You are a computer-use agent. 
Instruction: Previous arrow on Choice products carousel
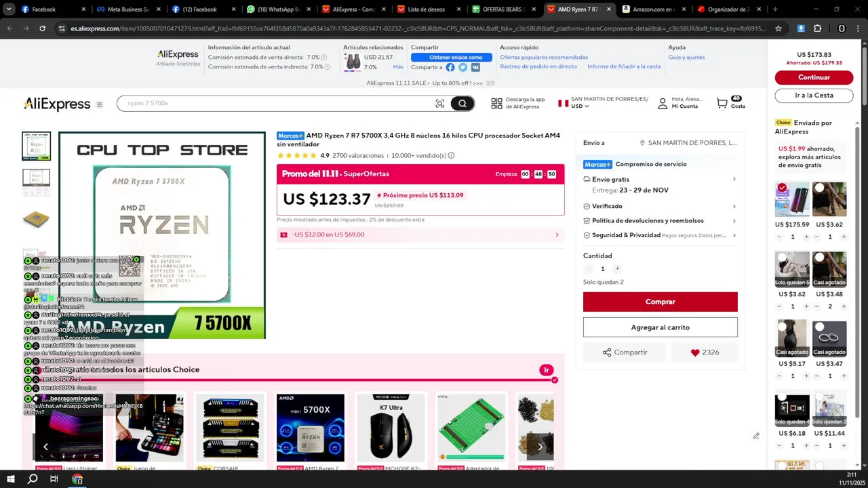click(45, 447)
